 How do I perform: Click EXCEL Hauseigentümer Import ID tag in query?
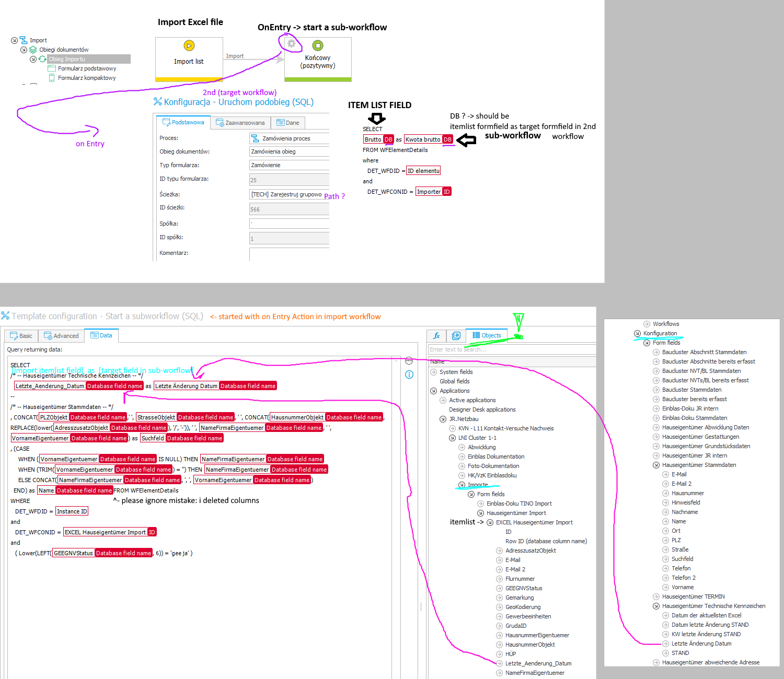(110, 532)
